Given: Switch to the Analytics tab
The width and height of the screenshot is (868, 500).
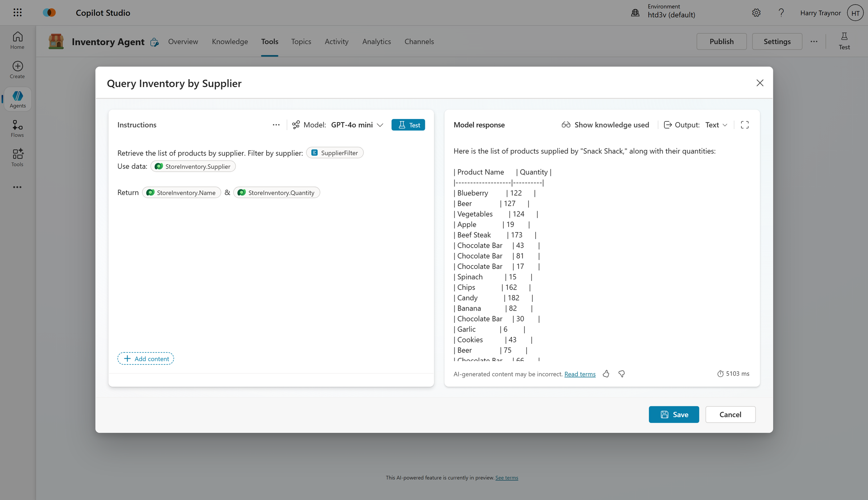Looking at the screenshot, I should point(376,41).
